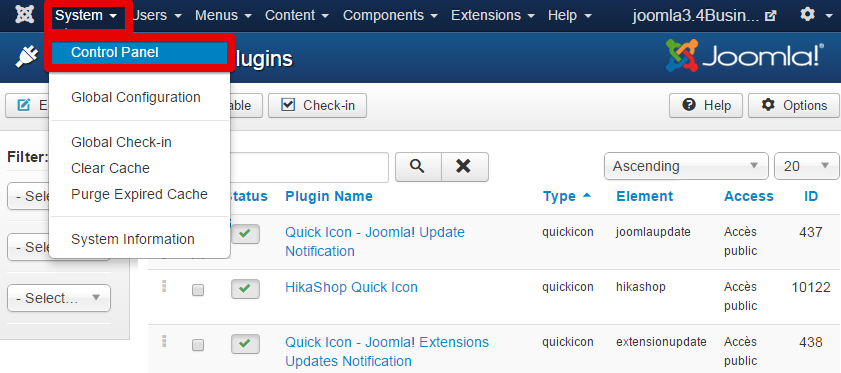Click the Joomla logo icon in top bar

[x=25, y=15]
